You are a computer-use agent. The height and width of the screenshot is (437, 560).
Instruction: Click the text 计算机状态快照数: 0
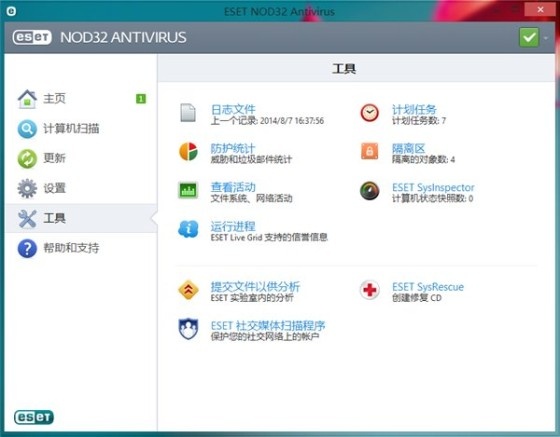[x=432, y=198]
